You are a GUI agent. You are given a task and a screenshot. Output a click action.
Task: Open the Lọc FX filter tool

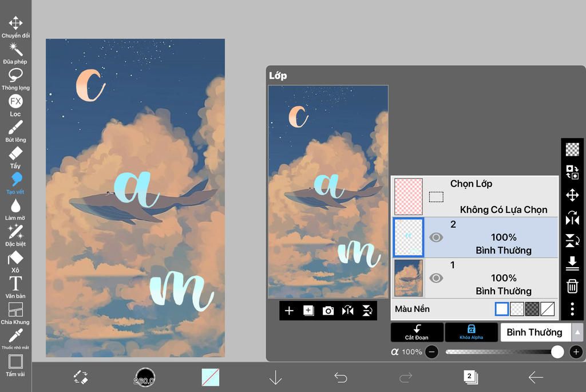[15, 105]
